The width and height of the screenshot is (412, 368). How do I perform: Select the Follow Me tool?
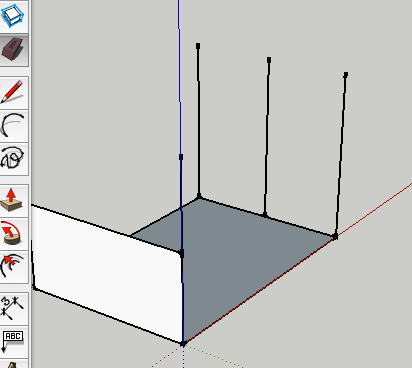pos(13,234)
